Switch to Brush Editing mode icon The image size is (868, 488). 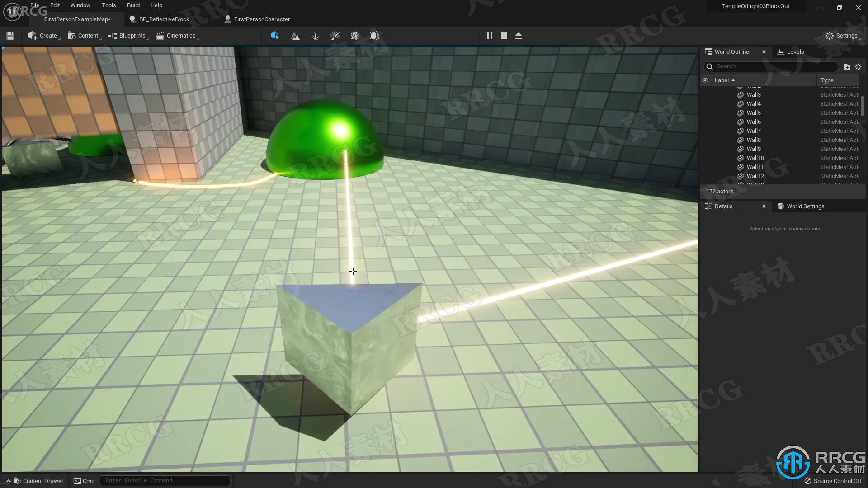tap(375, 36)
